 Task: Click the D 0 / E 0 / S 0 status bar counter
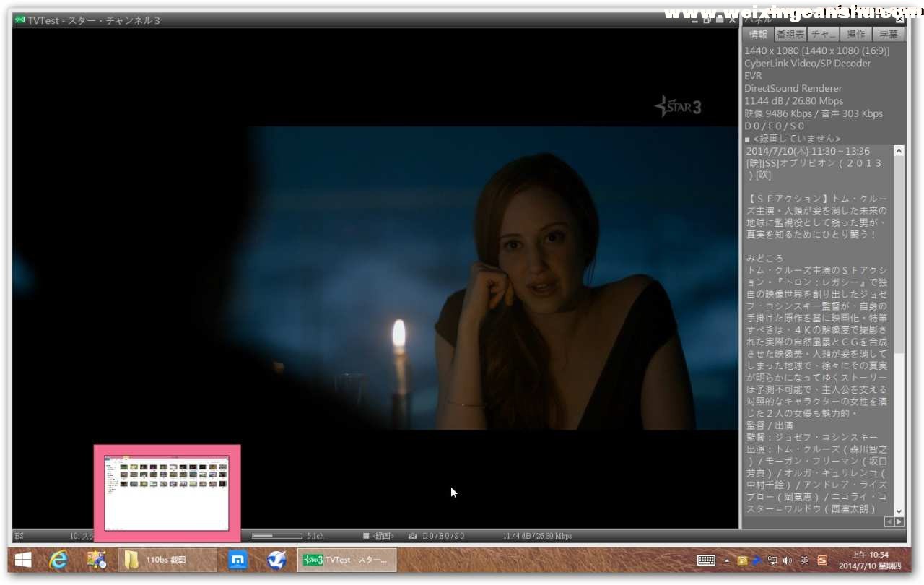point(443,536)
